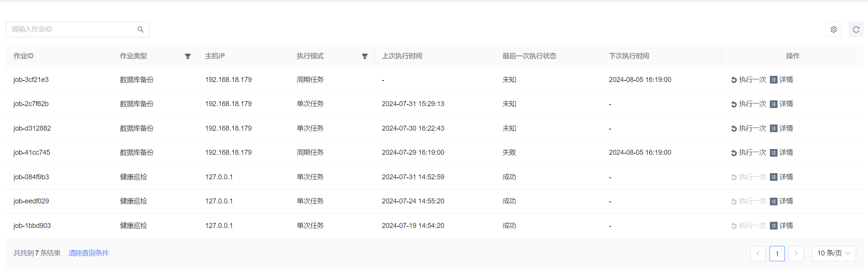Click next run time for job-41cc745
The image size is (868, 272).
[x=640, y=152]
